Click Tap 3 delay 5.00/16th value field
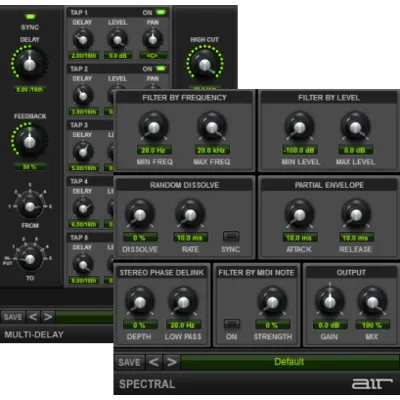This screenshot has height=400, width=400. 84,168
